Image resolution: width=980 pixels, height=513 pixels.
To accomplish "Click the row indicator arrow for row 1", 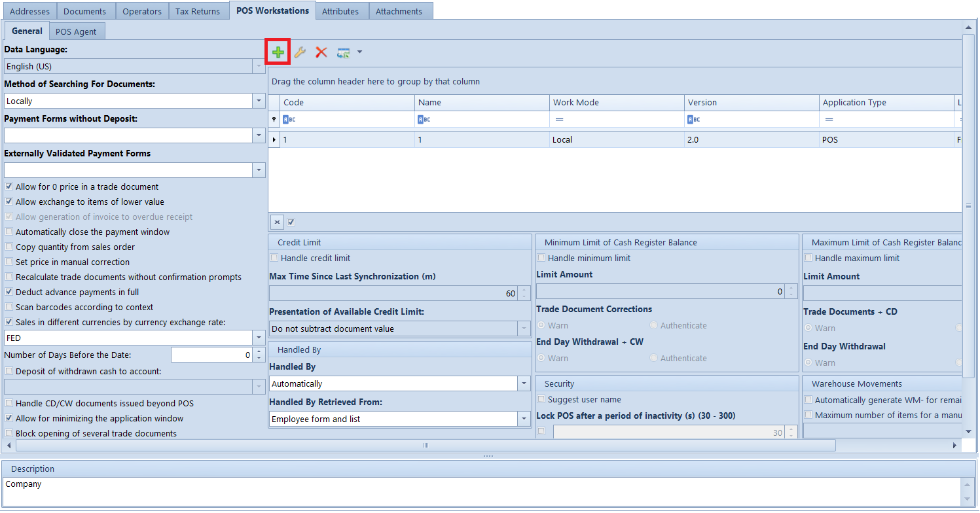I will pos(274,140).
